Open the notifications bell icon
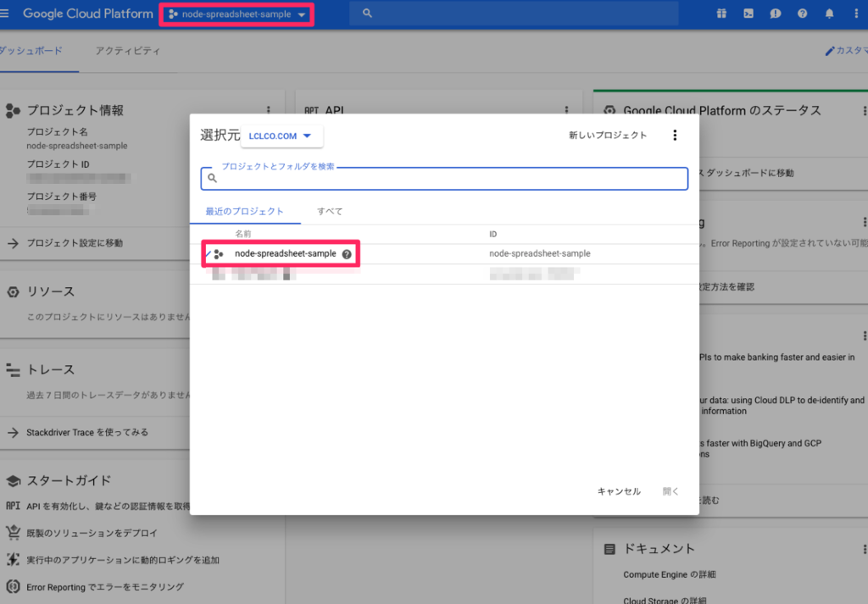This screenshot has width=868, height=604. [x=829, y=13]
